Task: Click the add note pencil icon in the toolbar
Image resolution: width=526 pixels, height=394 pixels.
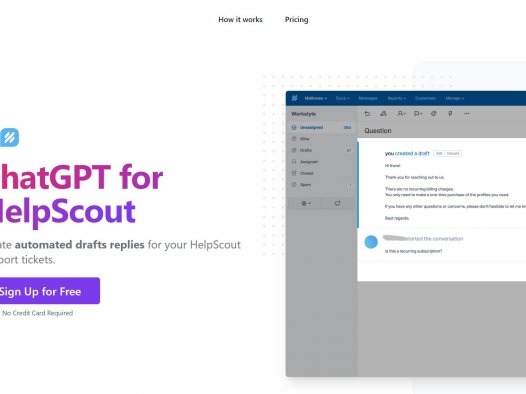Action: pos(383,114)
